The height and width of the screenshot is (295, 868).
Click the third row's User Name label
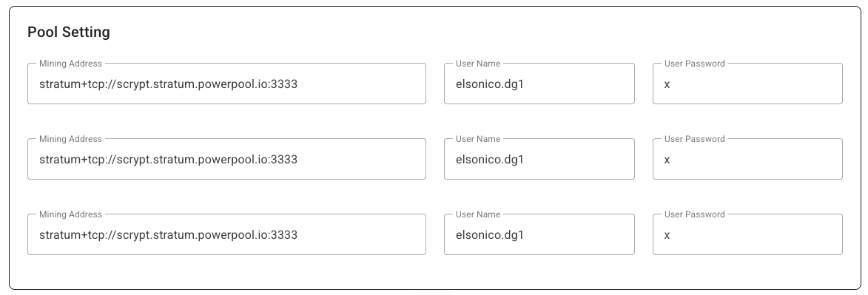478,214
